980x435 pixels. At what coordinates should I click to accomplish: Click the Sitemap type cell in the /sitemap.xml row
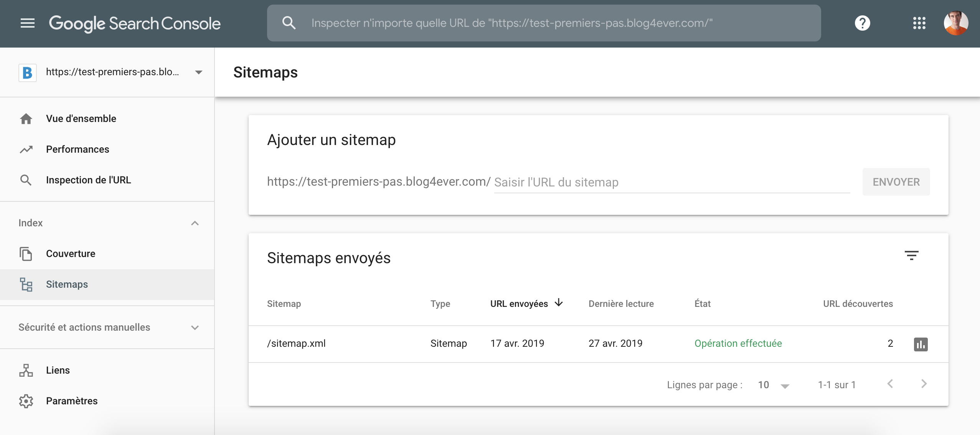449,343
